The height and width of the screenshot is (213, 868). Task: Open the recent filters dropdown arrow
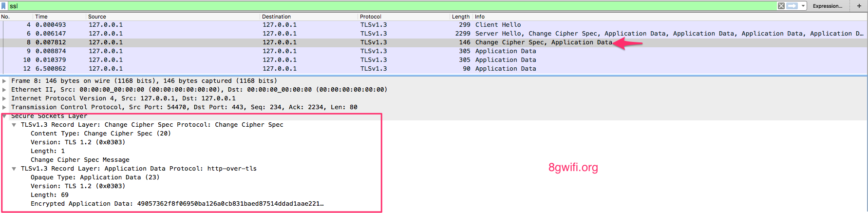pyautogui.click(x=803, y=6)
